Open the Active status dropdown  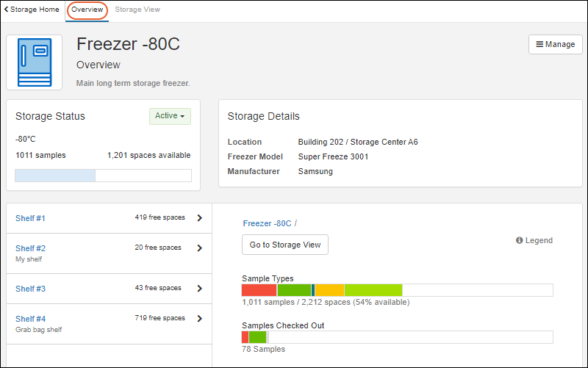click(170, 116)
